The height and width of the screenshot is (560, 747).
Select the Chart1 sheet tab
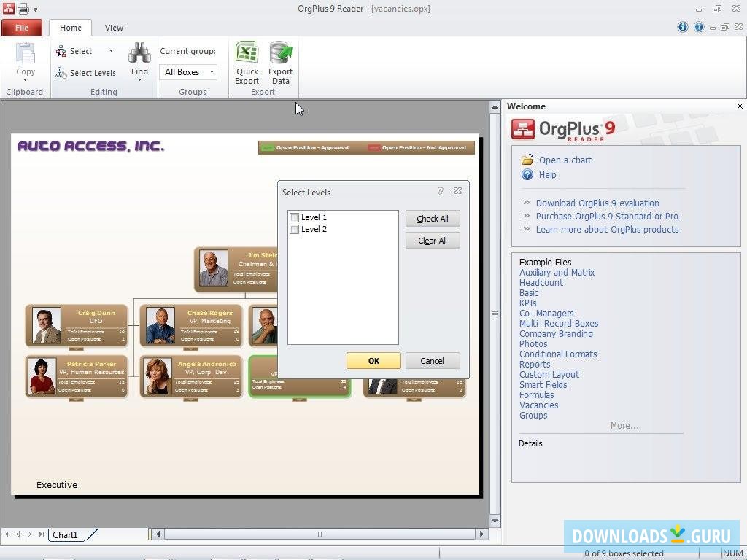tap(63, 534)
